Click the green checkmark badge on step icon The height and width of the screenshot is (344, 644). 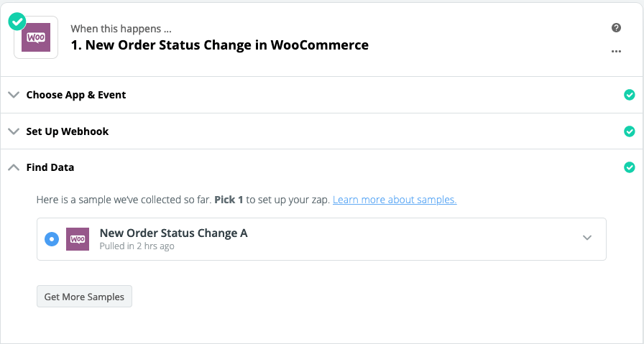coord(17,22)
